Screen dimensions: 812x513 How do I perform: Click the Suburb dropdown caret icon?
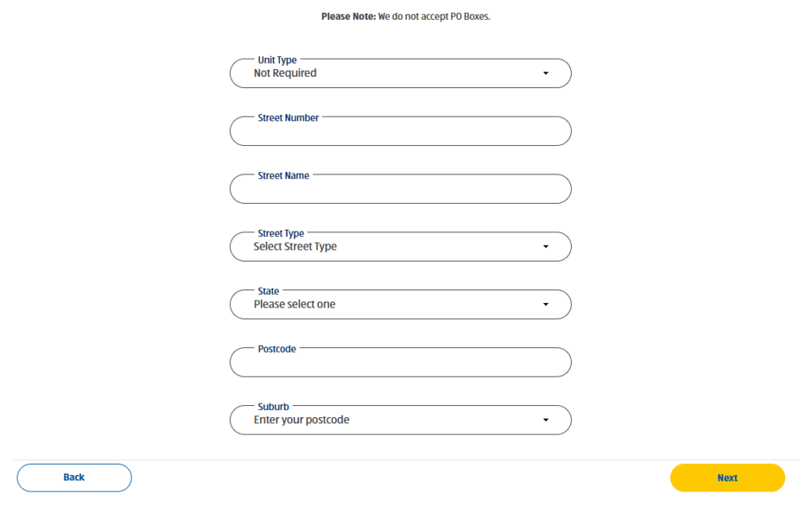click(546, 420)
